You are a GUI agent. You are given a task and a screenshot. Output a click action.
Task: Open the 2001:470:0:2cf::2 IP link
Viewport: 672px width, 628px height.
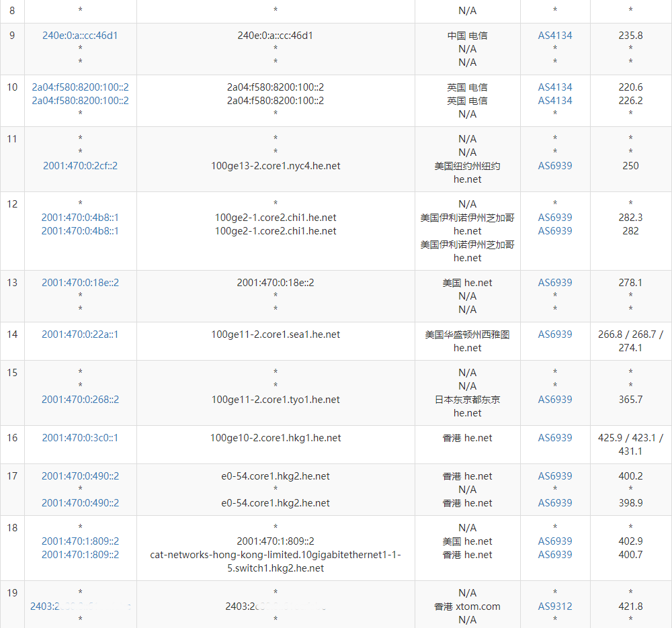(80, 166)
